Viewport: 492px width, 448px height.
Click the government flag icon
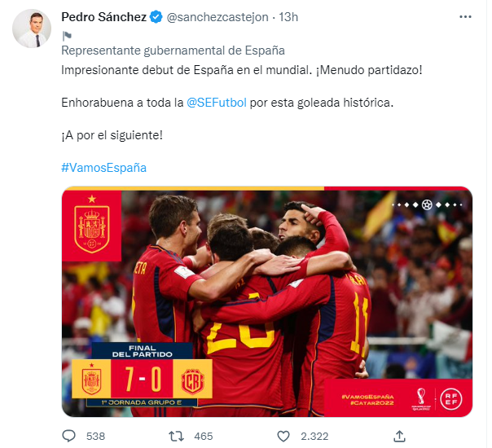[67, 36]
